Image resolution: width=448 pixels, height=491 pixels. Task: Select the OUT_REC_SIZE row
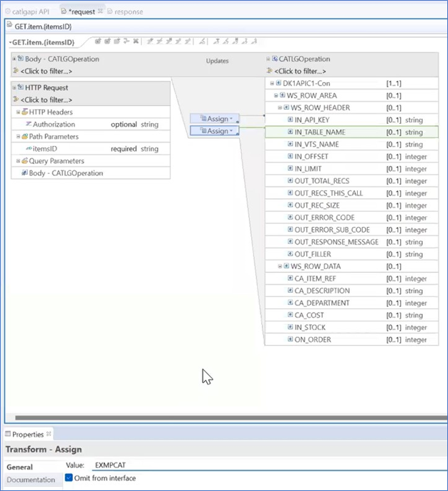351,205
